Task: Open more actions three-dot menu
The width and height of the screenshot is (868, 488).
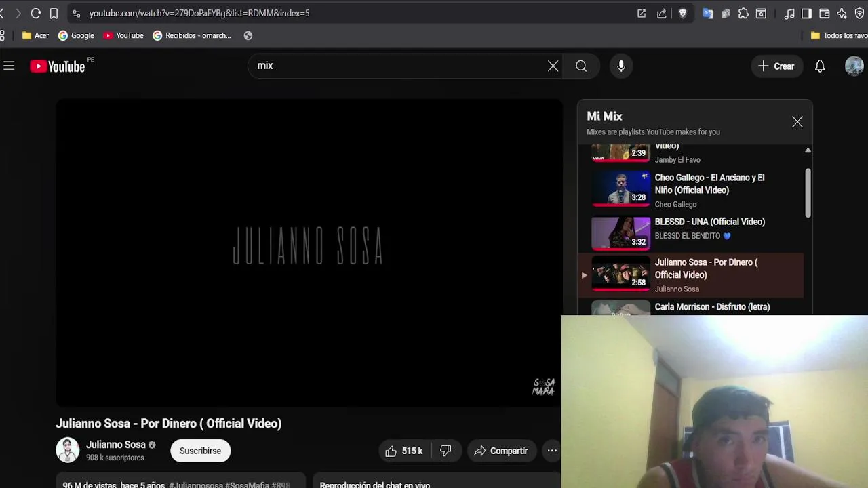Action: (x=552, y=451)
